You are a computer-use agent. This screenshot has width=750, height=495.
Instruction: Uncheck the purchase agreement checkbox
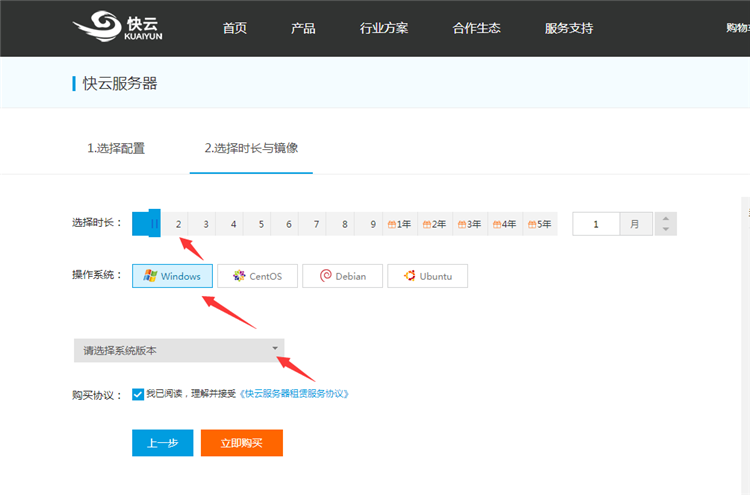[138, 394]
